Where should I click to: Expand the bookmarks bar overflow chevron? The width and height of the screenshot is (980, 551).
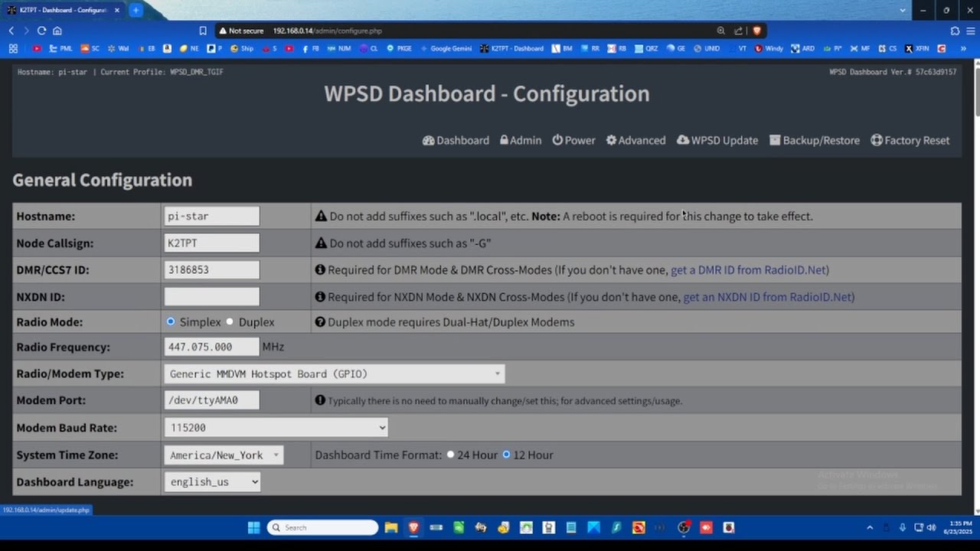tap(963, 48)
